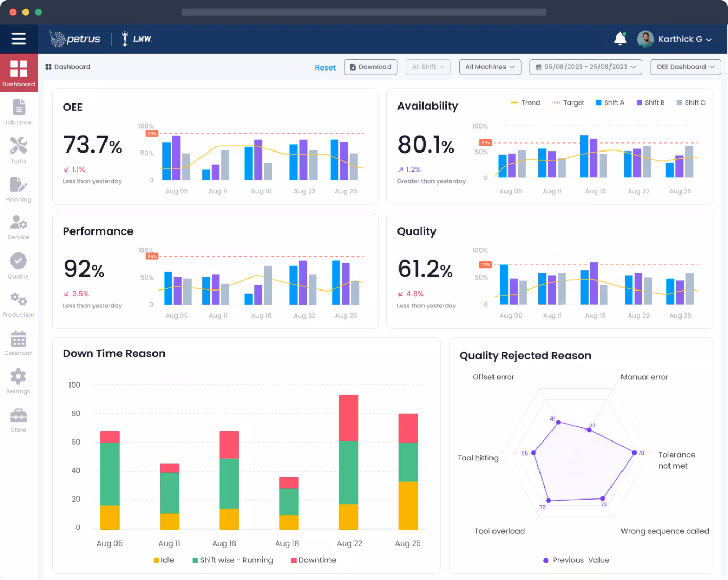Open Planning in sidebar

(19, 189)
